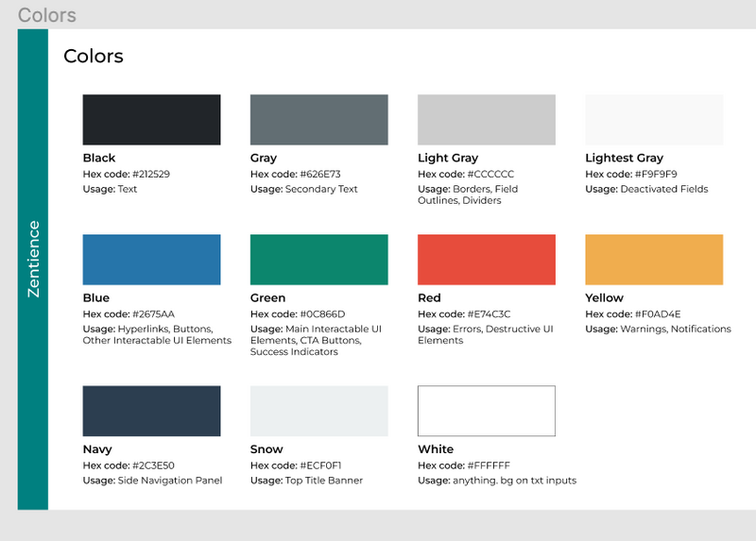
Task: Click the Hex code #2C3E50 text
Action: [x=129, y=465]
